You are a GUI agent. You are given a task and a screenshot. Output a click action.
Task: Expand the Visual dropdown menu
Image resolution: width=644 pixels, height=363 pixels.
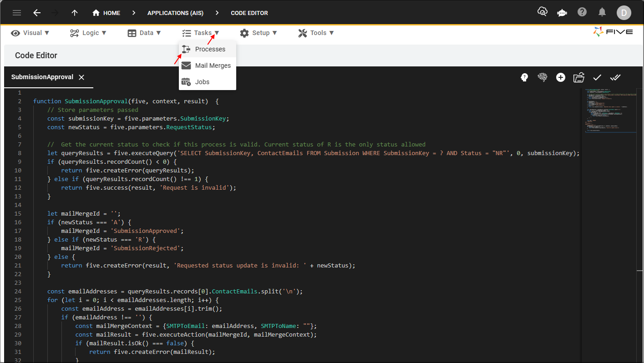(x=30, y=33)
